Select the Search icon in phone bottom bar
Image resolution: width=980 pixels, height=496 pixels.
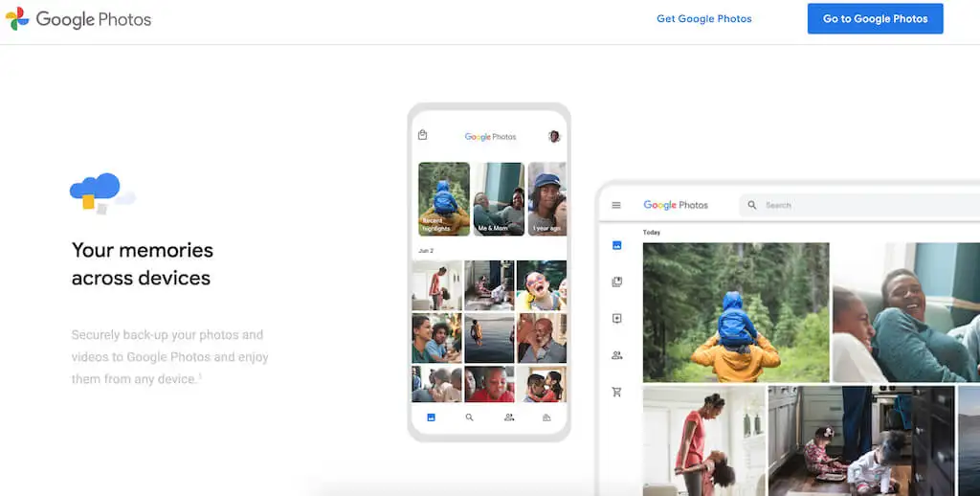pyautogui.click(x=469, y=417)
